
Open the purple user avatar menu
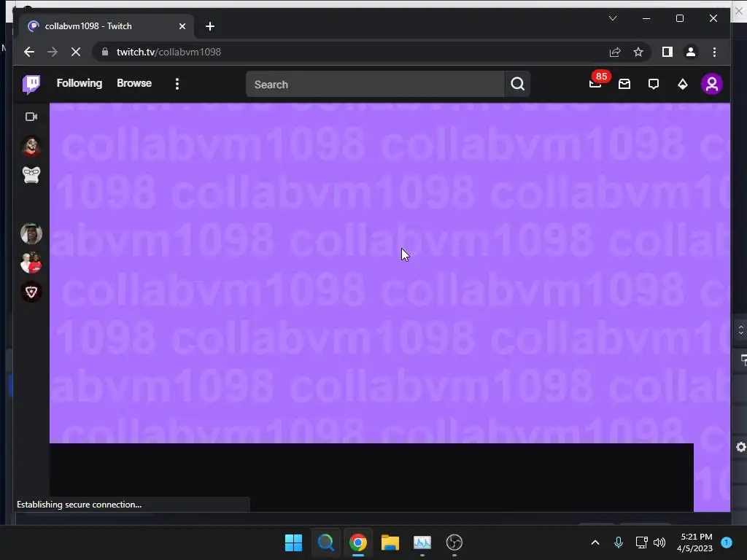pos(712,85)
